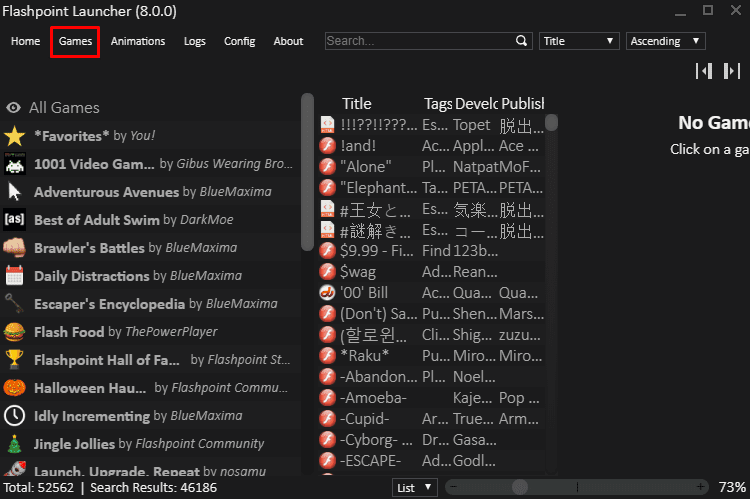Click the [as] Adult Swim playlist icon

(14, 220)
